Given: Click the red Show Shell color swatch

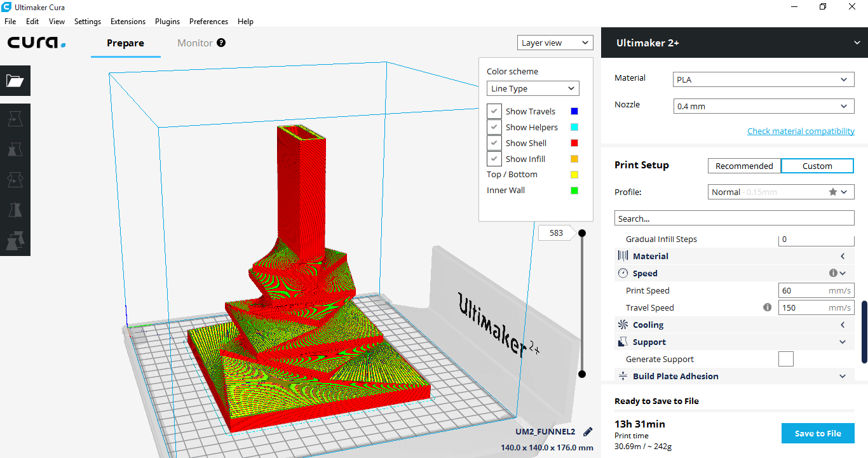Looking at the screenshot, I should pyautogui.click(x=574, y=143).
